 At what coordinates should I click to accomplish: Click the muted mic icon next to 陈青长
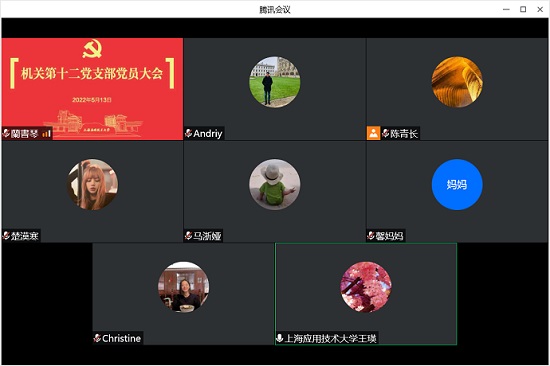(385, 133)
